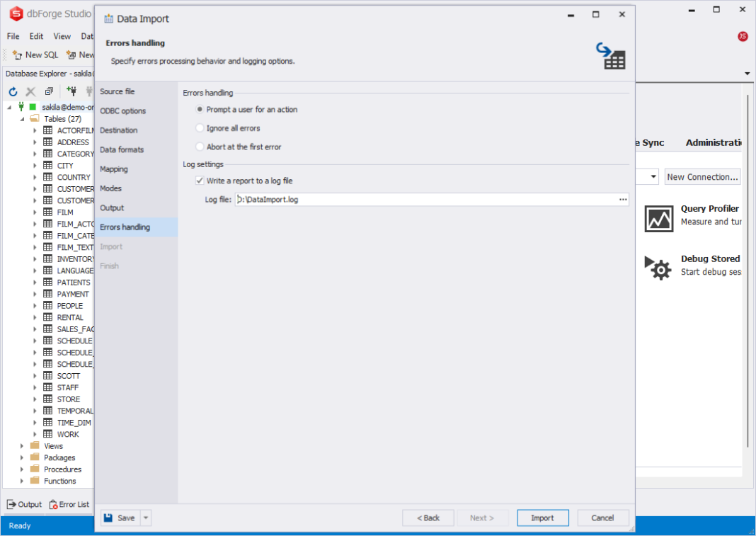The height and width of the screenshot is (536, 756).
Task: Open the Output panel
Action: [24, 504]
